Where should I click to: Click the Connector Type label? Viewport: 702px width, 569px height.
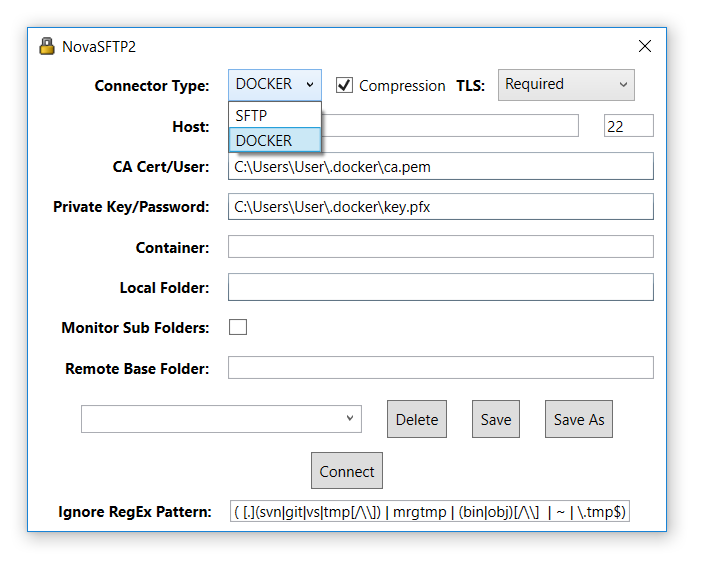(x=152, y=86)
